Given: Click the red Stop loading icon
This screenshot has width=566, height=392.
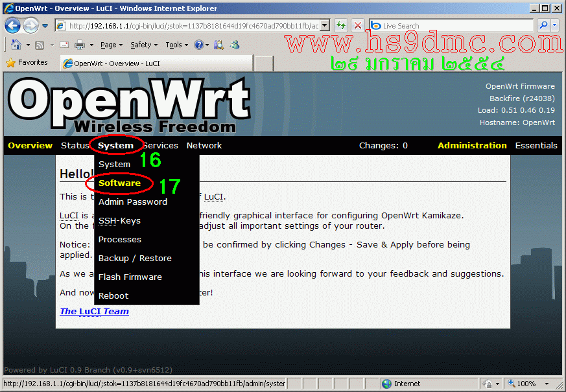Looking at the screenshot, I should [357, 26].
